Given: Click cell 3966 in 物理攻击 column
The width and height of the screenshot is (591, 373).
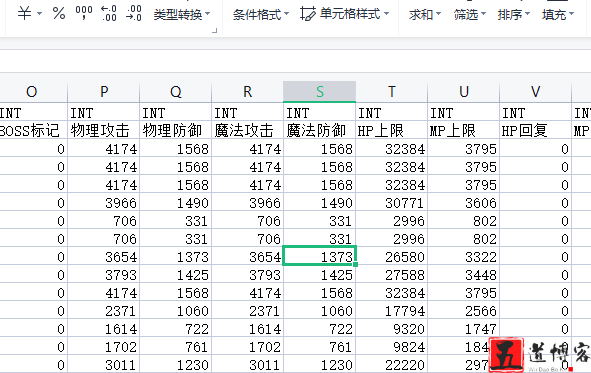Looking at the screenshot, I should [x=104, y=203].
